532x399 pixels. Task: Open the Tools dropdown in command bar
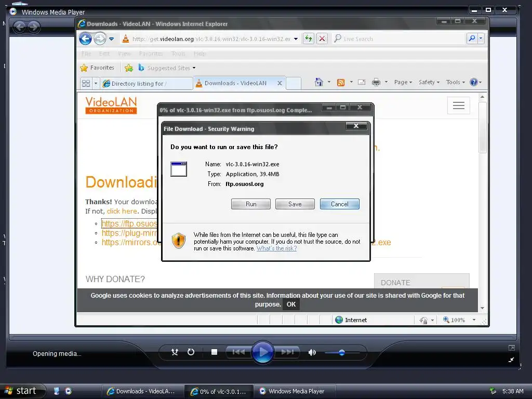point(455,82)
